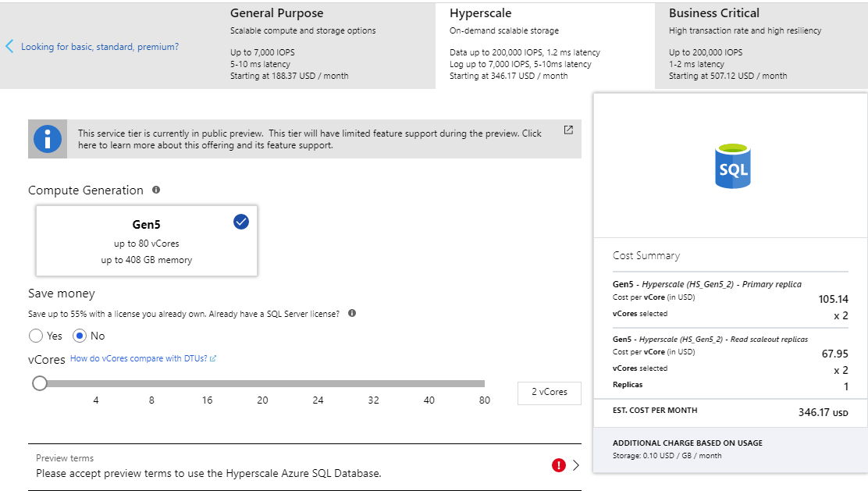Select the Gen5 compute generation card
Image resolution: width=868 pixels, height=491 pixels.
(147, 240)
